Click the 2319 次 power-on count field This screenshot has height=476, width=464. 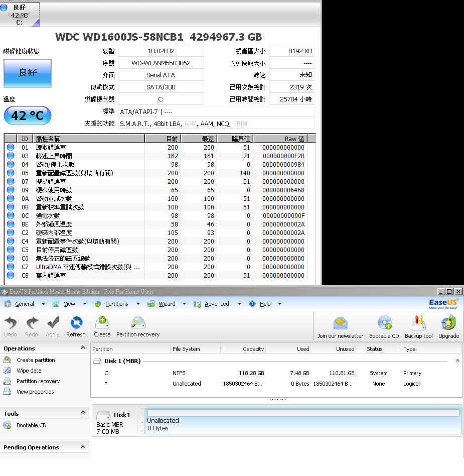pyautogui.click(x=292, y=87)
